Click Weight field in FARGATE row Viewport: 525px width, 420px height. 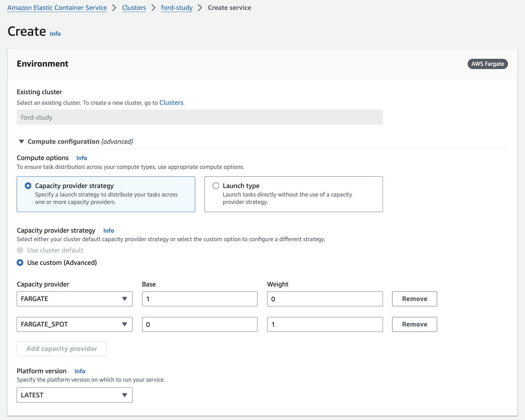325,299
